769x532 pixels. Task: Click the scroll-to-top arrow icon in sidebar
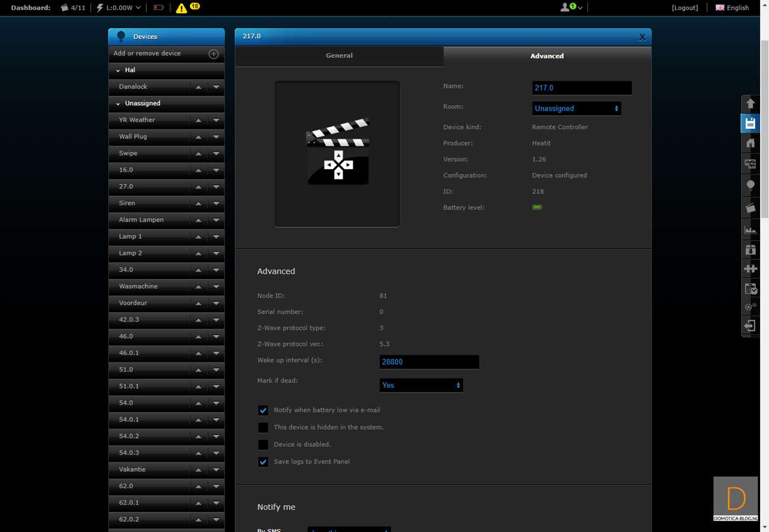(x=750, y=104)
